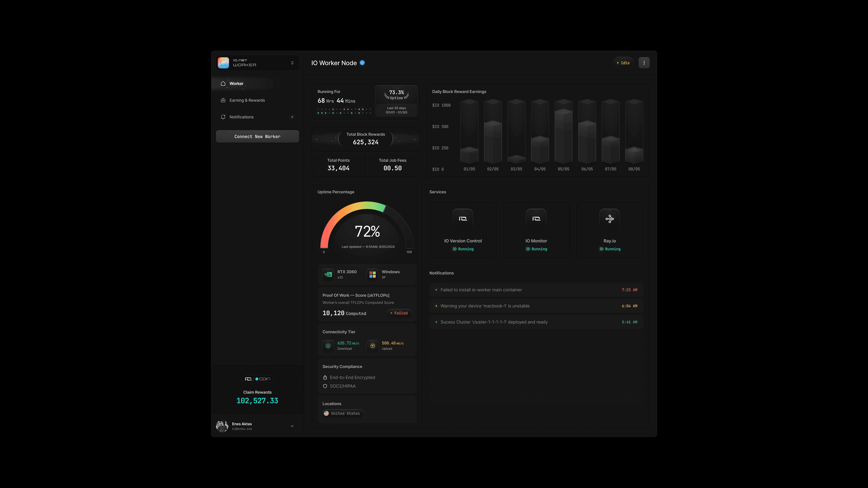The height and width of the screenshot is (488, 868).
Task: Click the Earning & Rewards briefcase icon
Action: 223,100
